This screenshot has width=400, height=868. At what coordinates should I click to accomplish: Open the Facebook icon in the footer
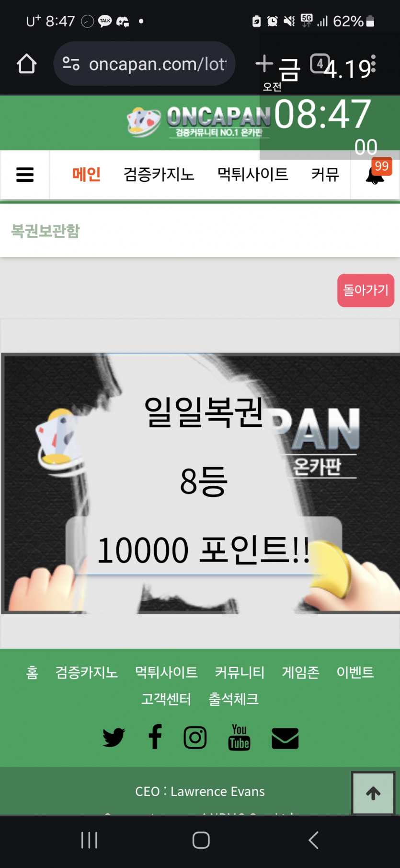[x=155, y=737]
